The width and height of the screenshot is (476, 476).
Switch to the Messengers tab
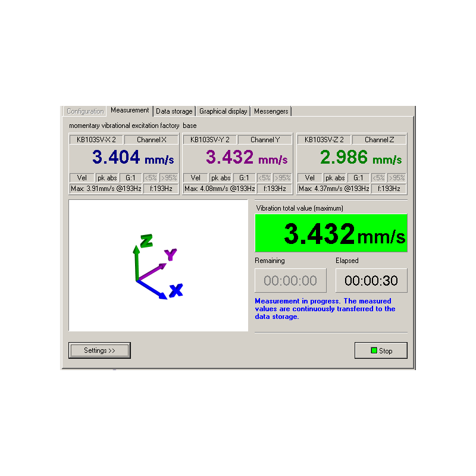(x=271, y=111)
